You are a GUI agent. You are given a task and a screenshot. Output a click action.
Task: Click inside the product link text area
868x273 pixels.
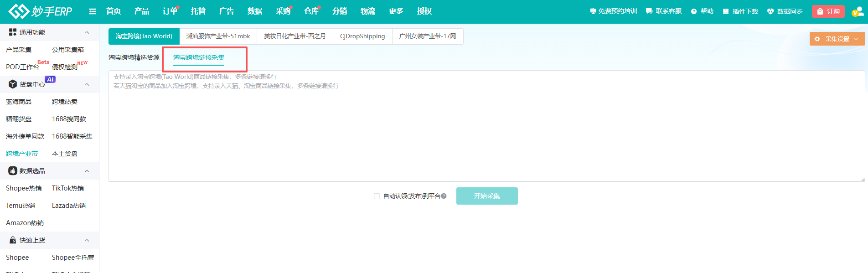click(486, 126)
